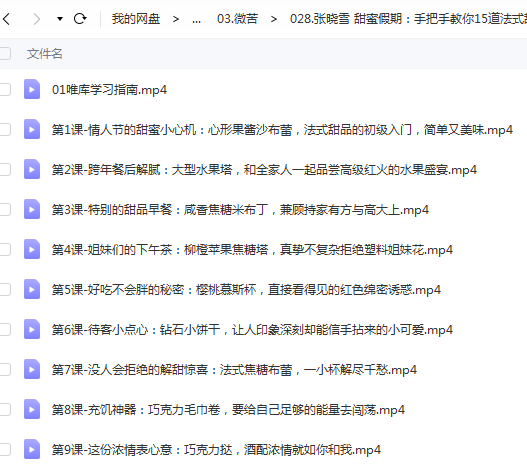This screenshot has height=469, width=527.
Task: Select the checkbox for 第9课 file
Action: (5, 450)
